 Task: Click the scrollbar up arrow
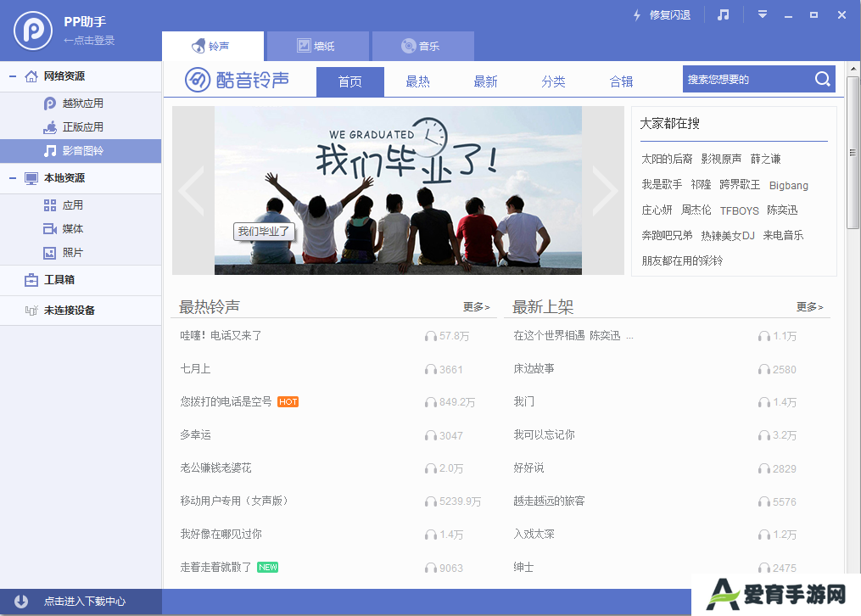[x=853, y=70]
